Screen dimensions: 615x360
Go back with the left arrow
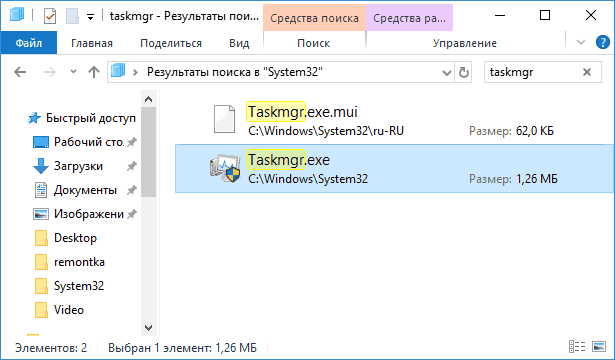[20, 72]
